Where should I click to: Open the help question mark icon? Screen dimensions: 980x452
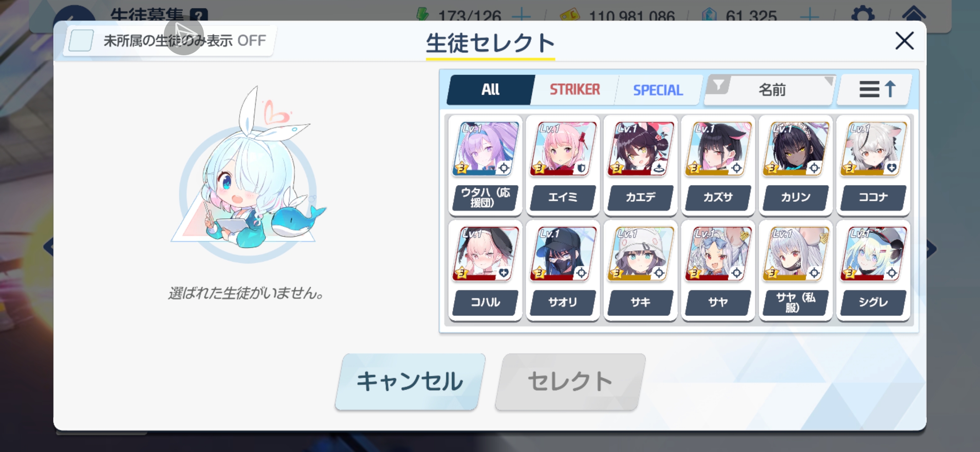point(199,15)
